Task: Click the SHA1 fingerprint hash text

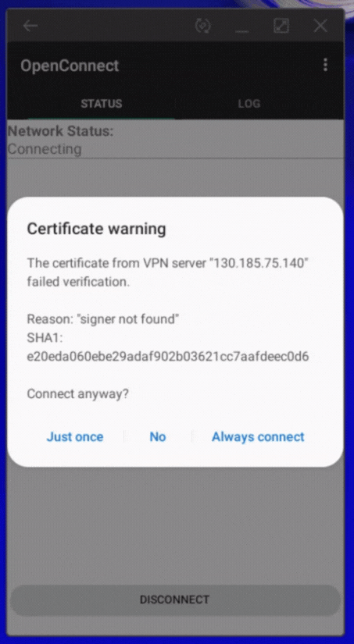Action: pos(168,356)
